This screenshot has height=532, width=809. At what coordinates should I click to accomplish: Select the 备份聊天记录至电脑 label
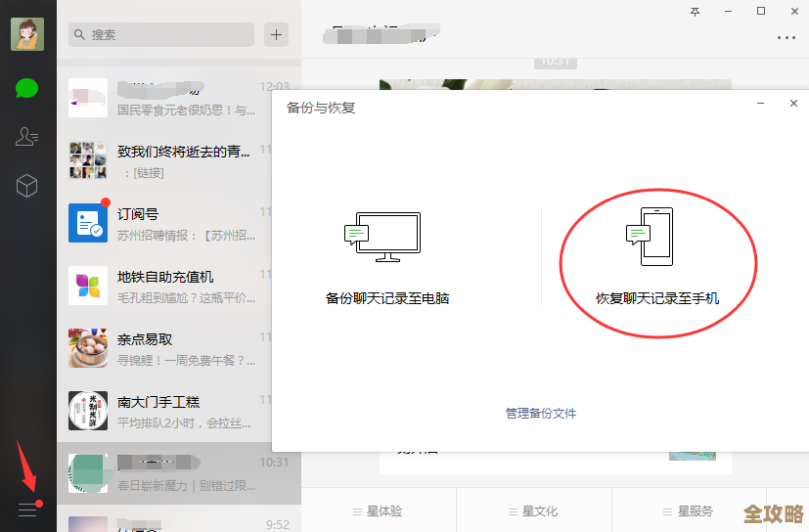click(x=387, y=298)
